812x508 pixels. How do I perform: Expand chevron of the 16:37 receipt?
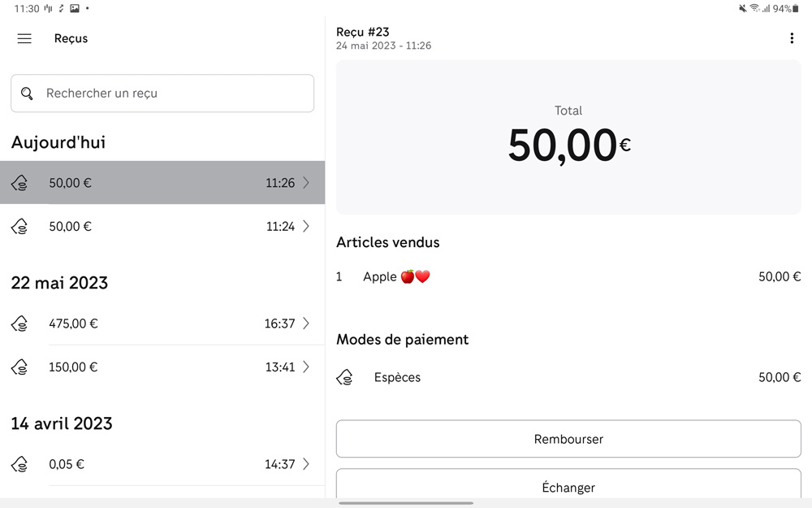tap(306, 323)
